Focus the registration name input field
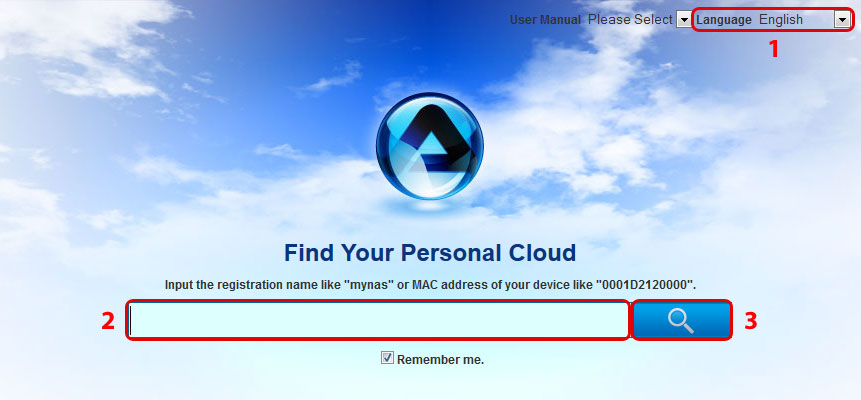The width and height of the screenshot is (861, 400). pos(378,320)
